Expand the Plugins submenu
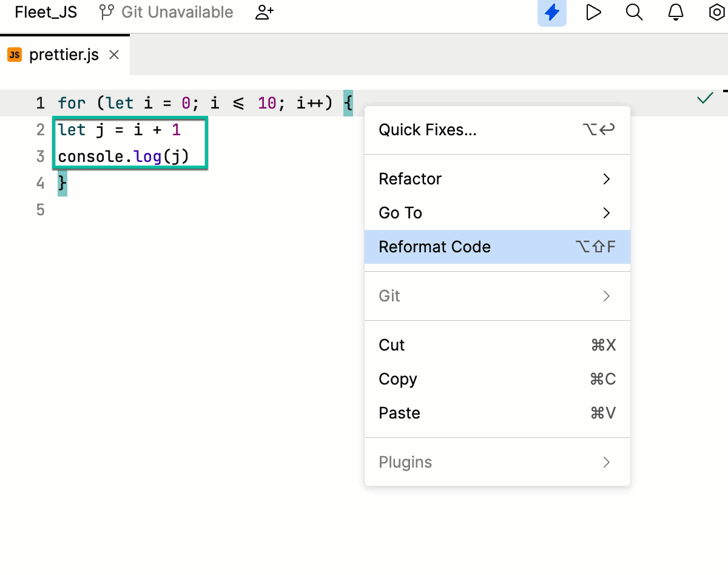The height and width of the screenshot is (575, 728). (x=405, y=462)
